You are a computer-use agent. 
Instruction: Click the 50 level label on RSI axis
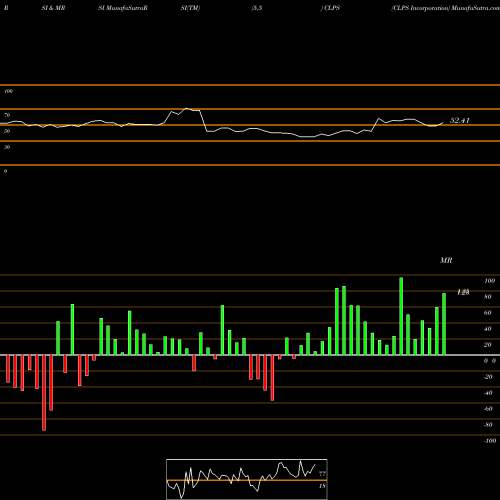pos(7,131)
